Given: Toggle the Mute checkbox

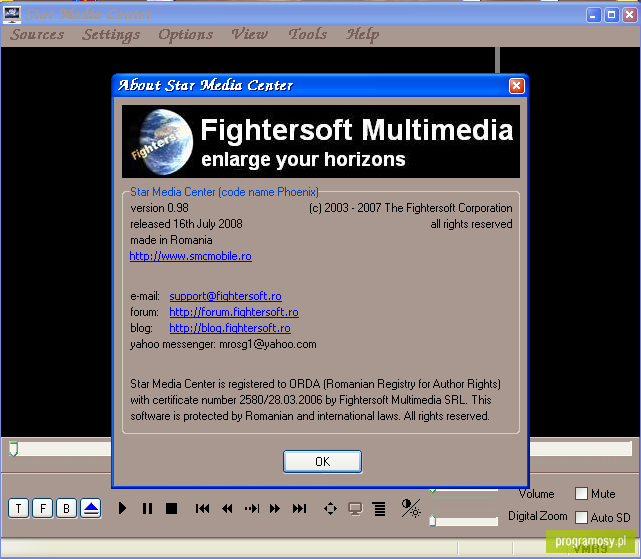Looking at the screenshot, I should (x=581, y=494).
